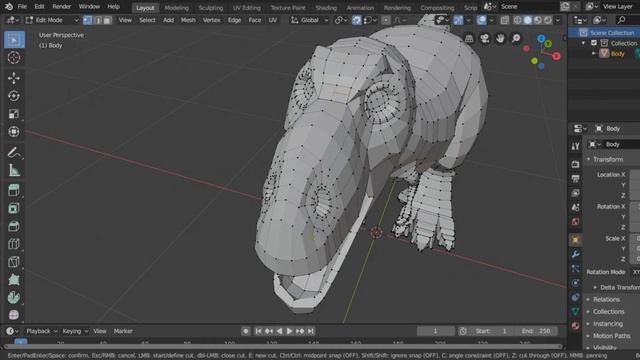Open the File menu
Screen dimensions: 640x360
[22, 7]
